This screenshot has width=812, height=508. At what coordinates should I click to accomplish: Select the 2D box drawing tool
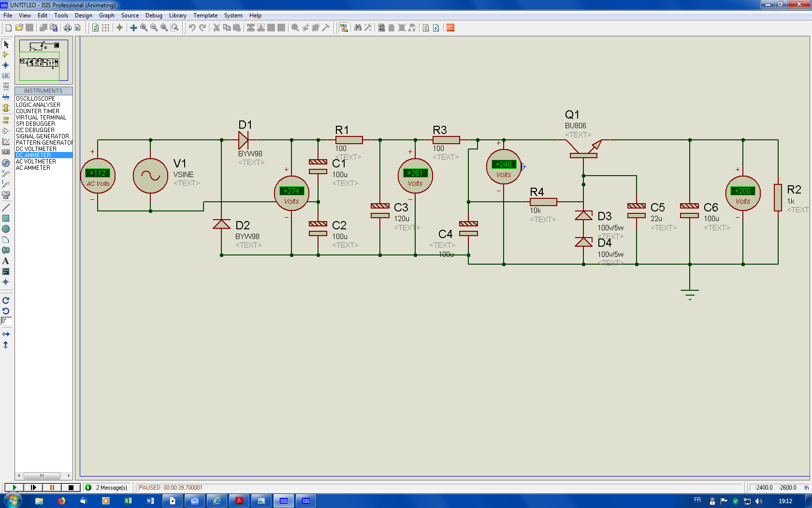(6, 218)
